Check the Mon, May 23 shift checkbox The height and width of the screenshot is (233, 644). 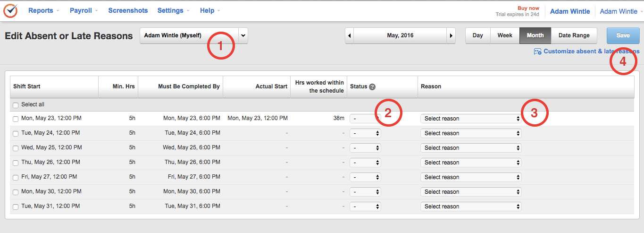16,119
